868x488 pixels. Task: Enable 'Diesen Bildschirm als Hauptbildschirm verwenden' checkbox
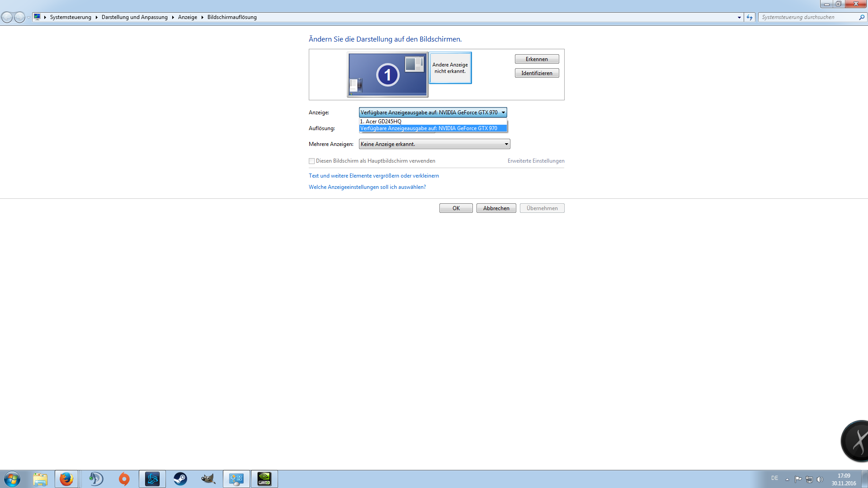point(312,161)
